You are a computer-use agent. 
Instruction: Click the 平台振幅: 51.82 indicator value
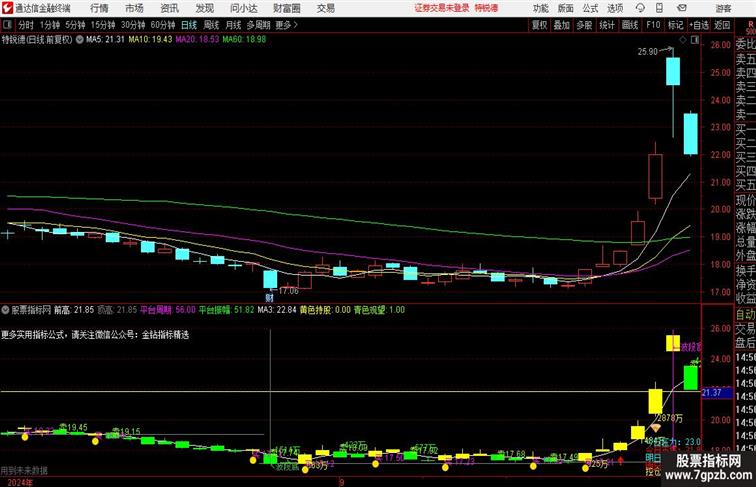226,310
